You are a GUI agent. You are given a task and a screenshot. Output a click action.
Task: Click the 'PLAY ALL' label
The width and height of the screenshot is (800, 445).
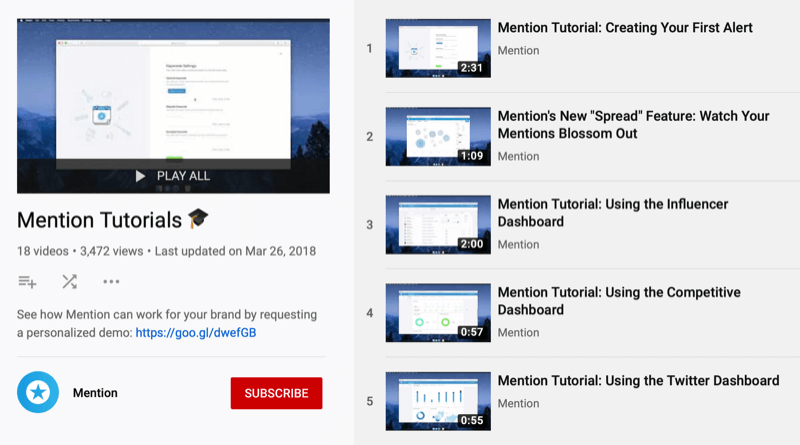183,176
